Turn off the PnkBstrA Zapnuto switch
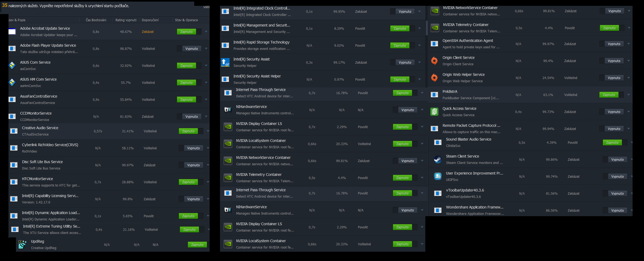 click(612, 95)
